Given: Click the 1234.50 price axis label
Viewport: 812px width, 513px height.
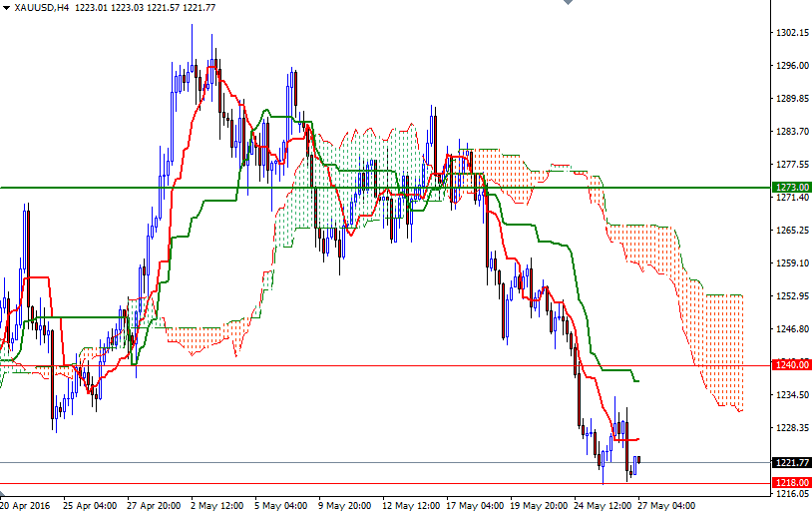Looking at the screenshot, I should (x=792, y=395).
